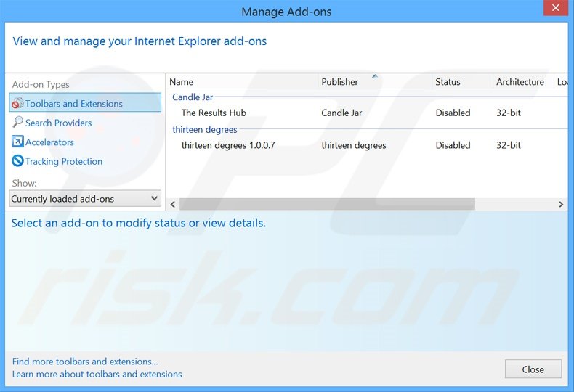Click the Tracking Protection blocked icon
The height and width of the screenshot is (392, 574).
coord(17,161)
